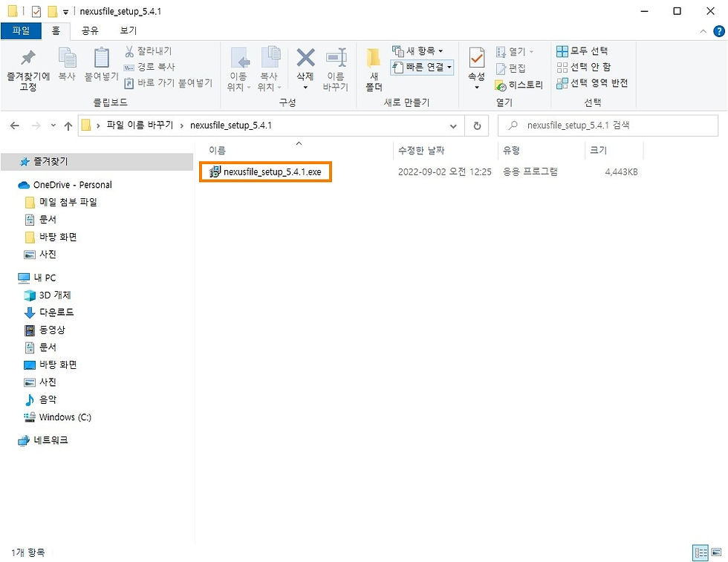Open New item (새 항목) dropdown
Screen dimensions: 728x562
pyautogui.click(x=417, y=50)
